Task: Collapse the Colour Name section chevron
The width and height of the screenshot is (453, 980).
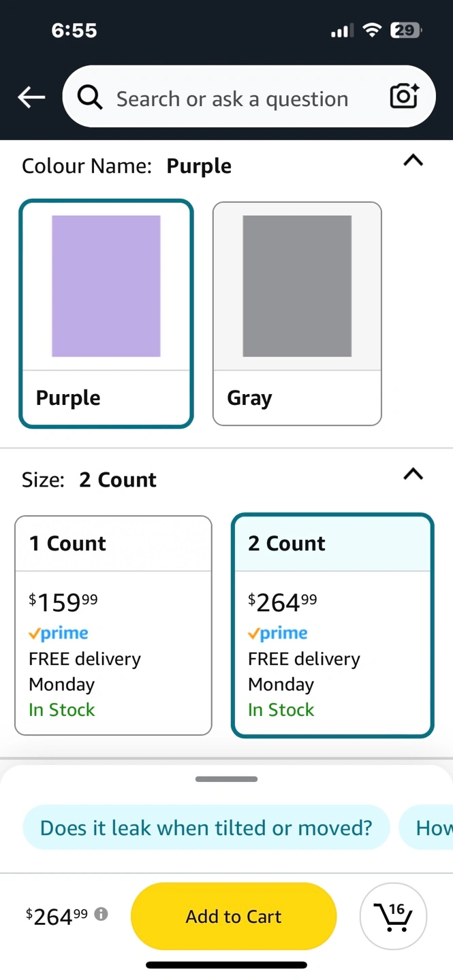Action: coord(413,161)
